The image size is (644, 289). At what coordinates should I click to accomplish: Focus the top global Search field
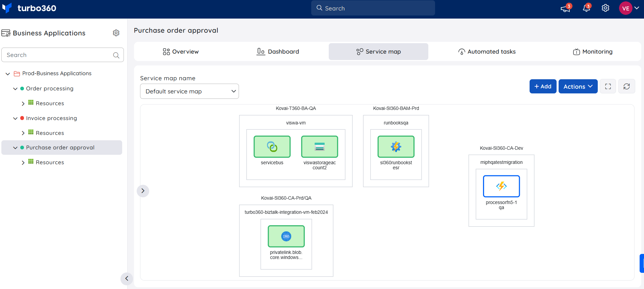click(x=373, y=8)
